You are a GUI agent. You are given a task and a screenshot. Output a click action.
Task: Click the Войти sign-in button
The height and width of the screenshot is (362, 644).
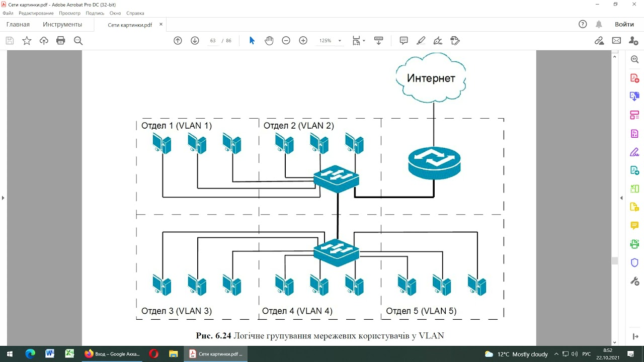click(x=624, y=24)
